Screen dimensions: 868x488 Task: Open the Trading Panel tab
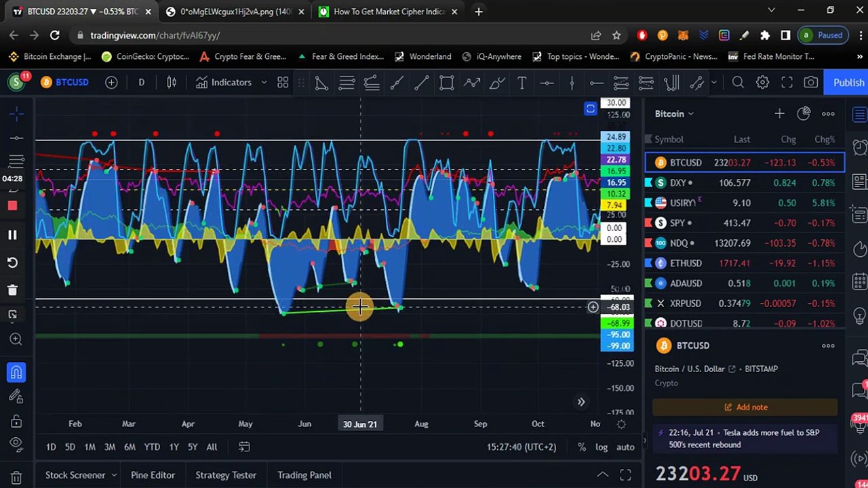(304, 475)
